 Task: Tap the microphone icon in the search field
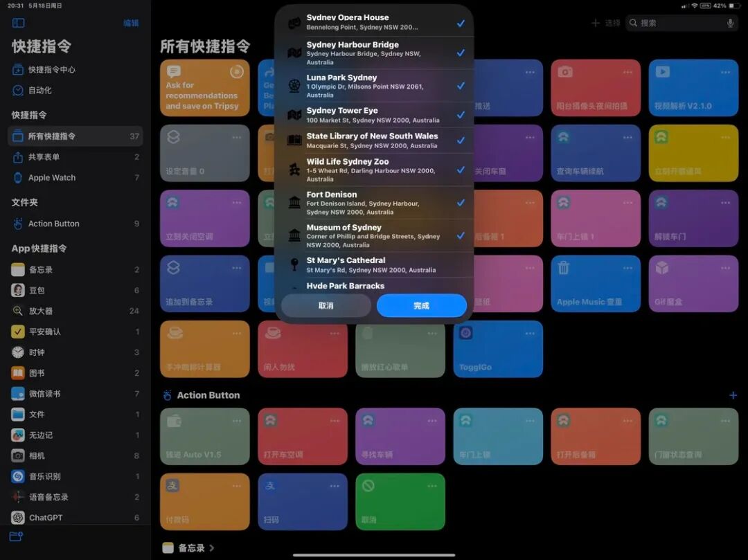point(730,23)
